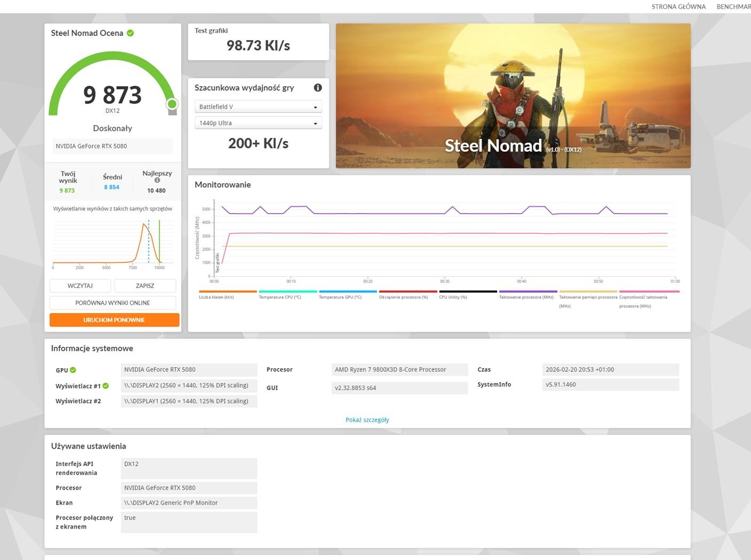Image resolution: width=751 pixels, height=560 pixels.
Task: Expand system details with Pokaż szczegóły
Action: [367, 420]
